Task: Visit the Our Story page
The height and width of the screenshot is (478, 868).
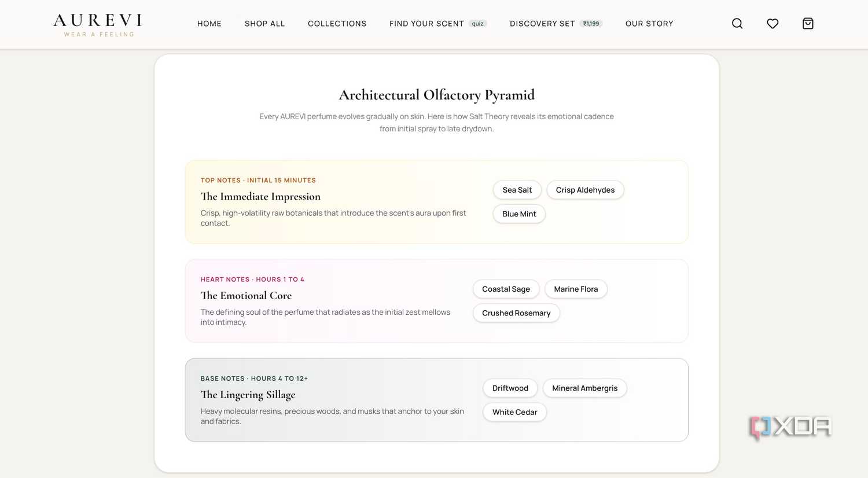Action: pyautogui.click(x=649, y=24)
